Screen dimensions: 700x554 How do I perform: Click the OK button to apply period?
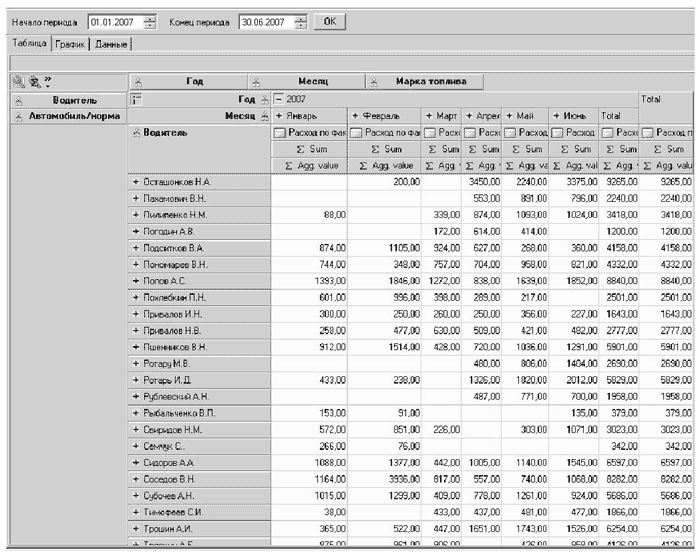click(330, 21)
